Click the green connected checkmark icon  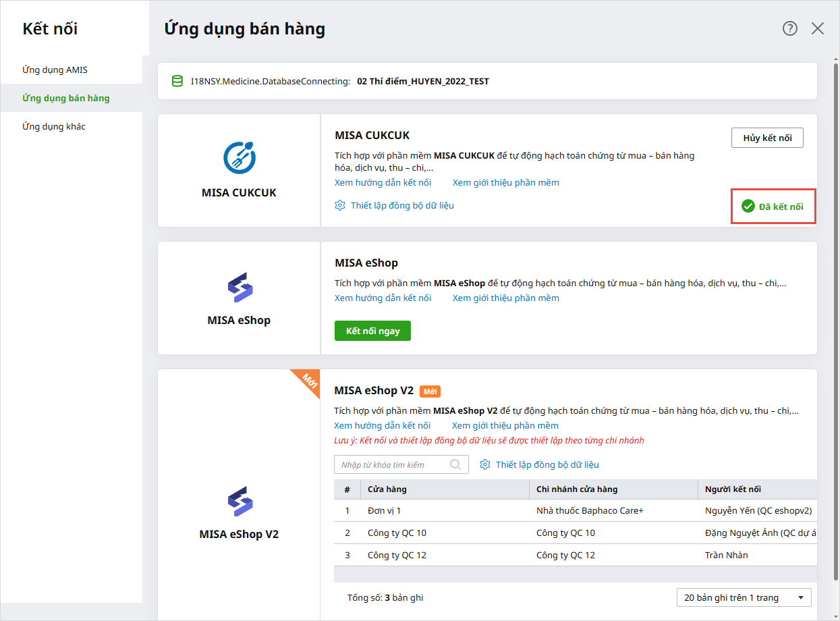pyautogui.click(x=748, y=207)
